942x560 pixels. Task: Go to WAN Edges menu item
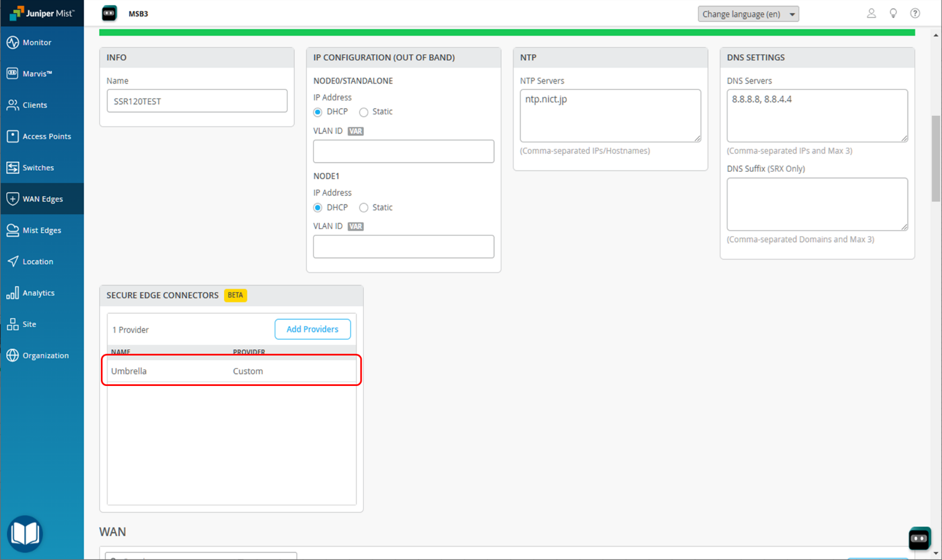[42, 199]
